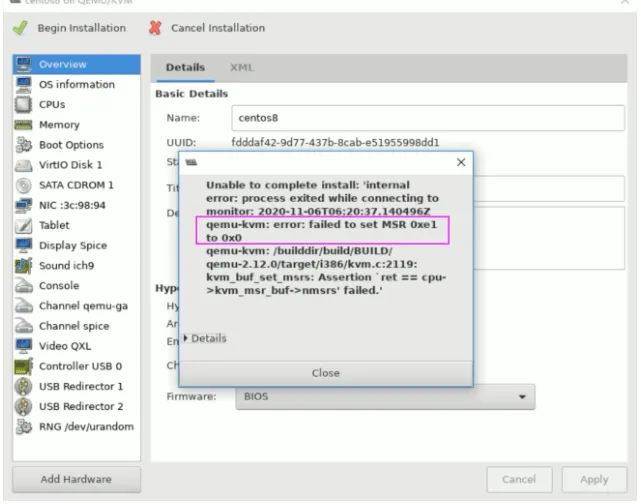
Task: Switch to the XML tab
Action: (242, 67)
